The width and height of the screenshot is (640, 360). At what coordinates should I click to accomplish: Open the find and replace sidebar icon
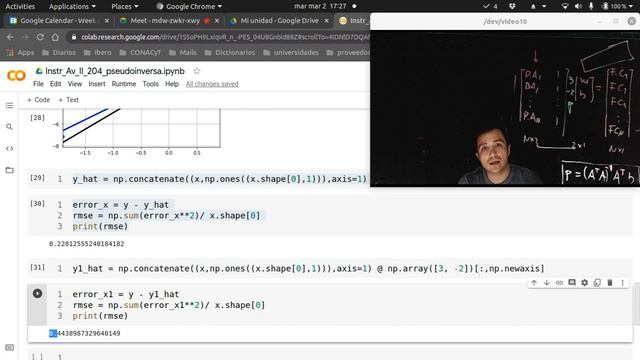coord(9,127)
